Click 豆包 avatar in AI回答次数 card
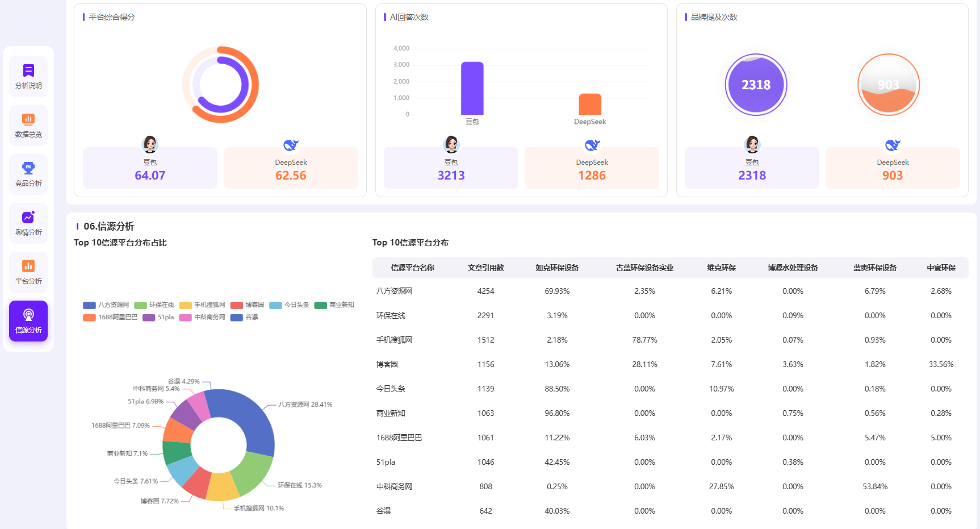Image resolution: width=980 pixels, height=529 pixels. point(451,144)
